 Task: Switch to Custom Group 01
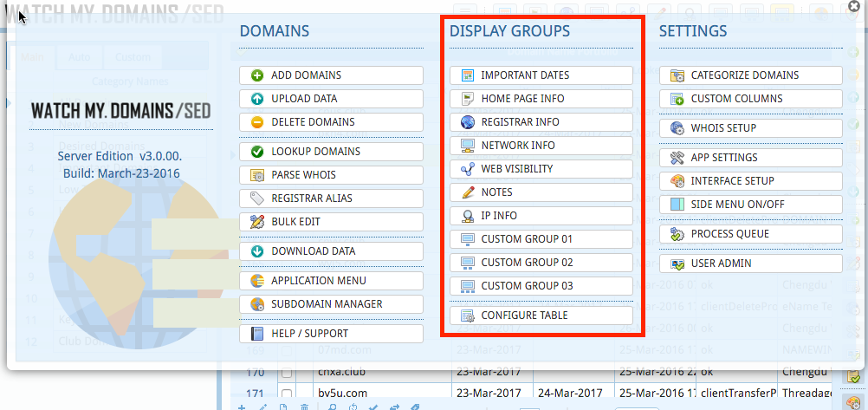(541, 239)
